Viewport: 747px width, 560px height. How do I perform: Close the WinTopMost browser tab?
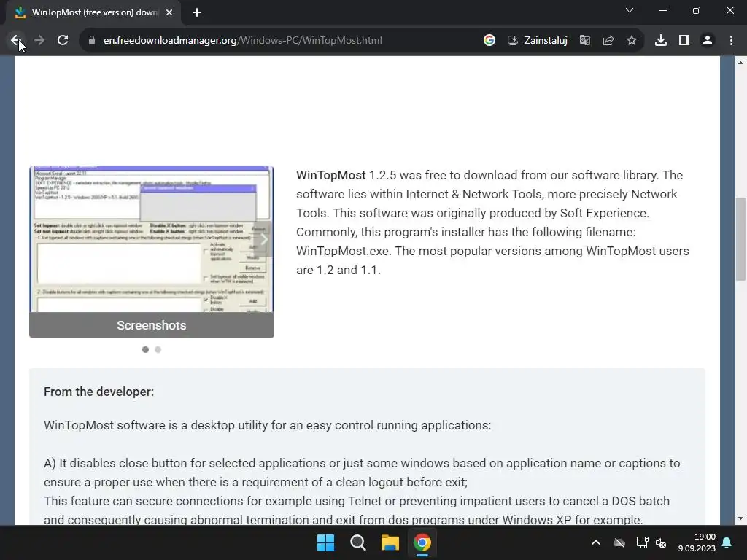click(x=169, y=12)
